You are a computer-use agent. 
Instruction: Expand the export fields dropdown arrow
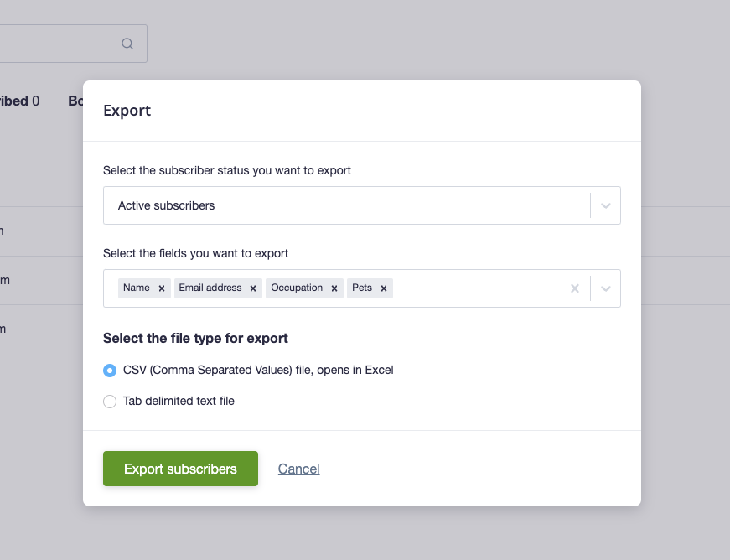606,288
